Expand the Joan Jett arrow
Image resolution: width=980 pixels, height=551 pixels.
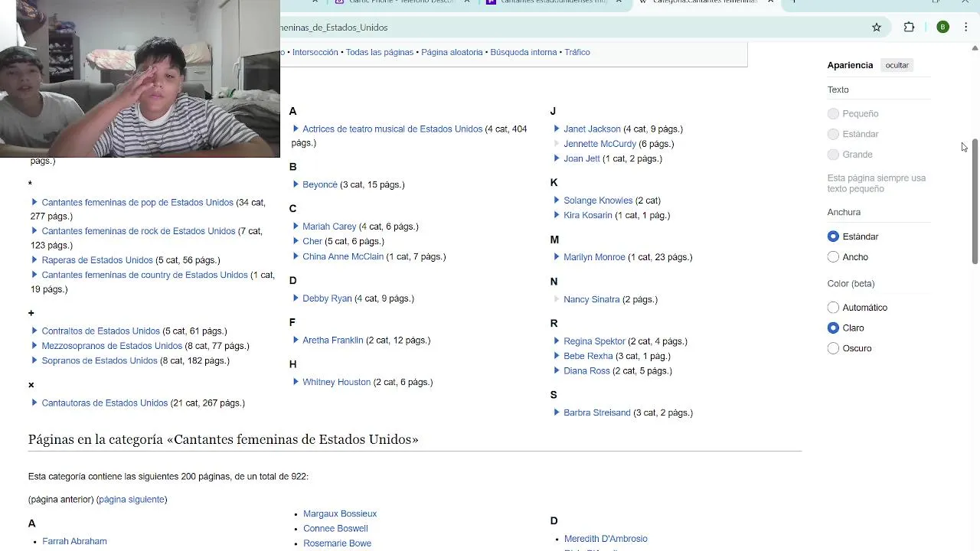[x=557, y=158]
